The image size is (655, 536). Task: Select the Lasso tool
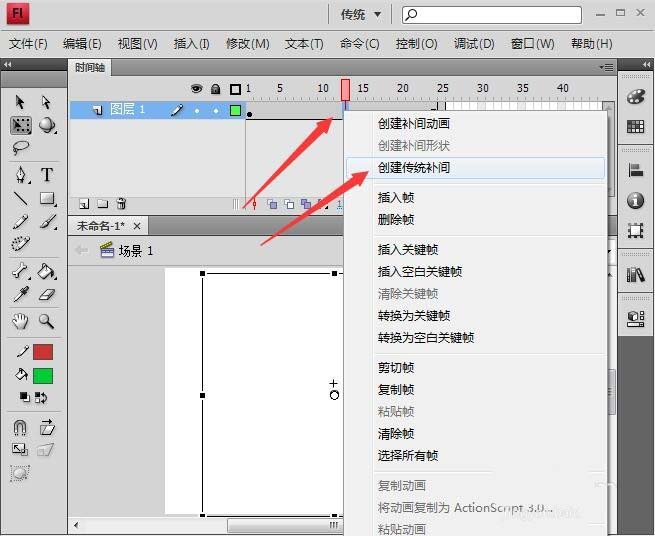click(x=20, y=147)
